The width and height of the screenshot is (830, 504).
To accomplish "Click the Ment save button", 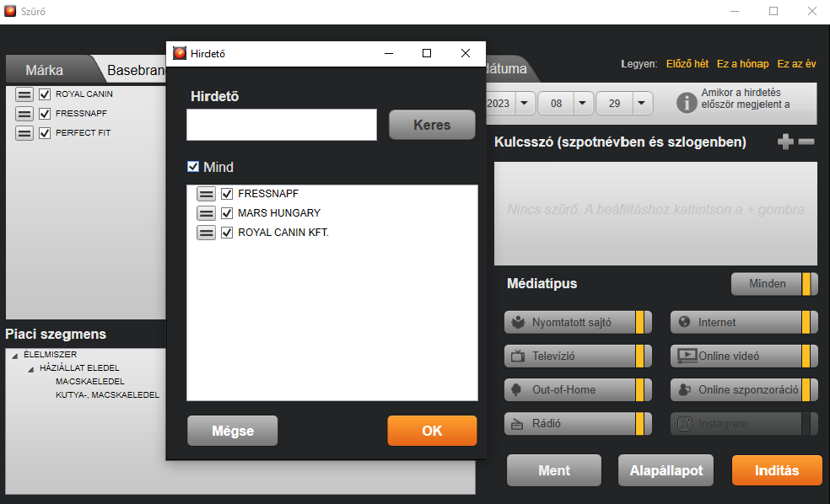I will [554, 470].
